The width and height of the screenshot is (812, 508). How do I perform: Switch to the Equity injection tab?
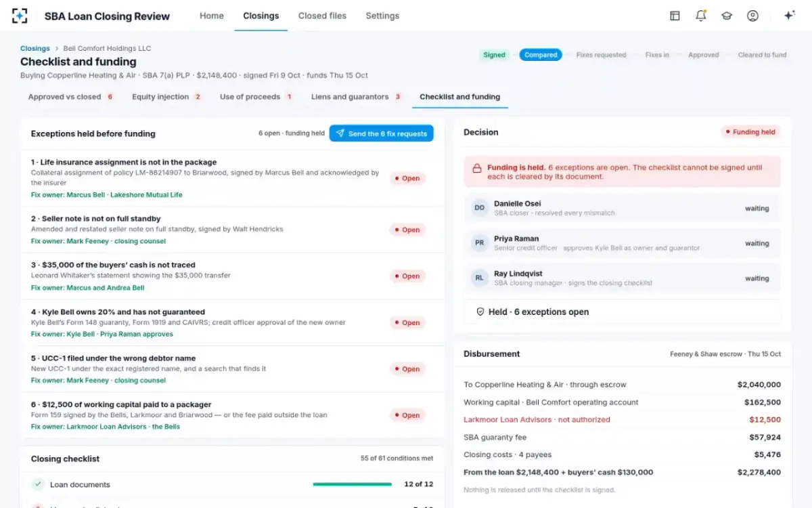click(166, 97)
